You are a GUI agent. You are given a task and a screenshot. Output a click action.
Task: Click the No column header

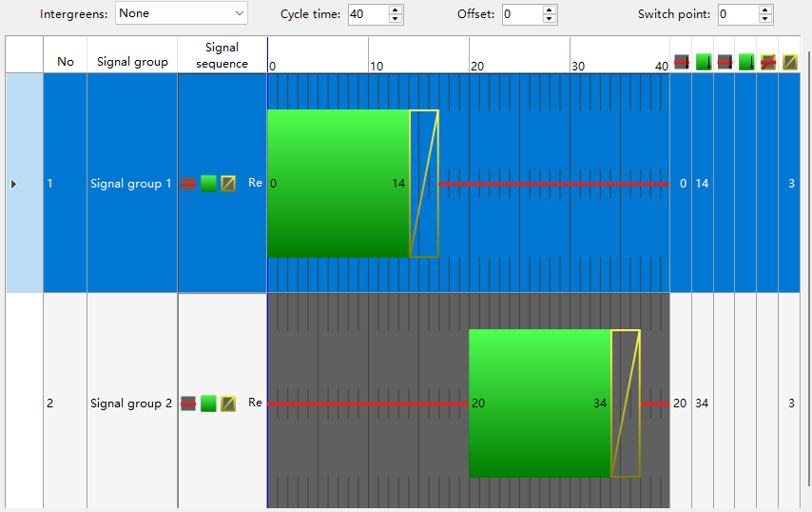coord(65,62)
